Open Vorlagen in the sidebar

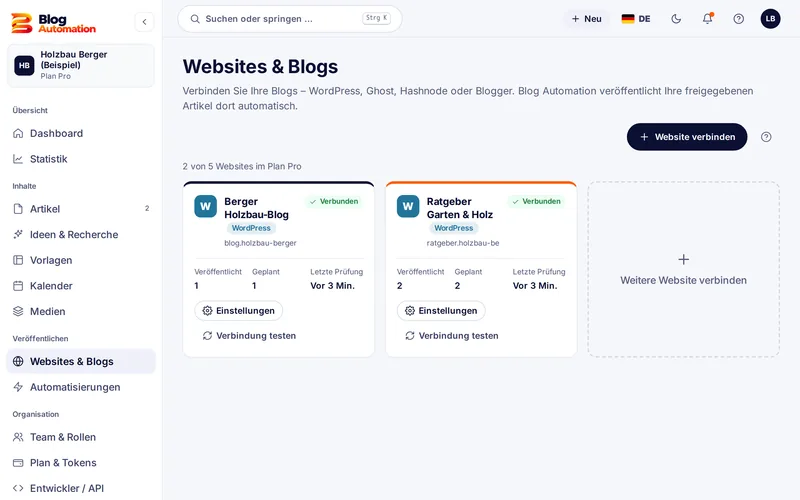click(81, 260)
